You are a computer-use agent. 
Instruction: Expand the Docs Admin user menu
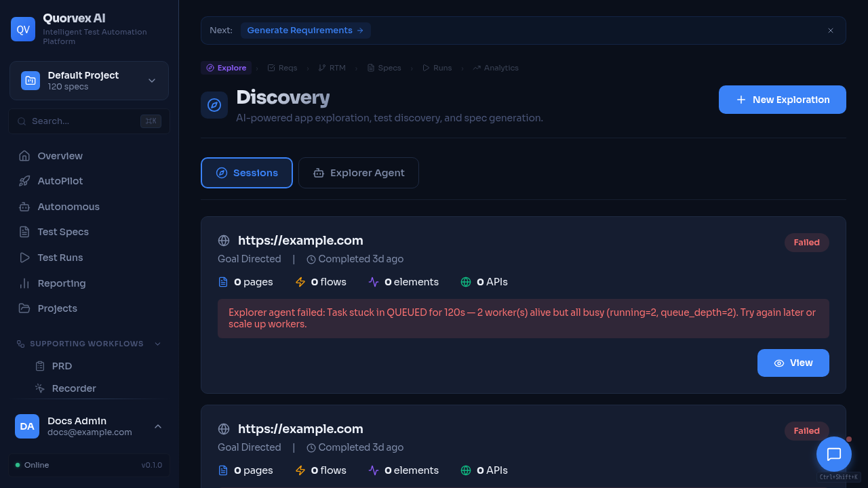(x=89, y=426)
